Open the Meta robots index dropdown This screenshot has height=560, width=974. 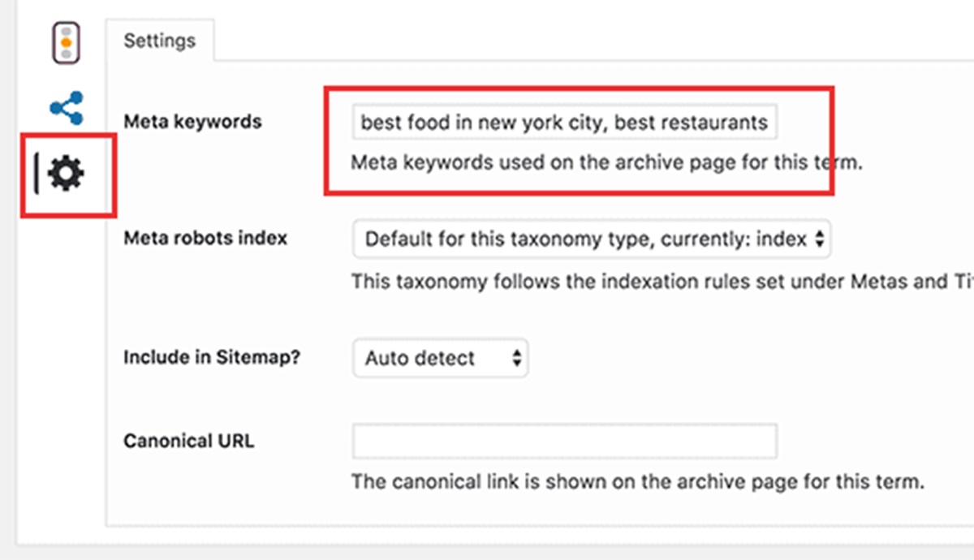click(591, 239)
